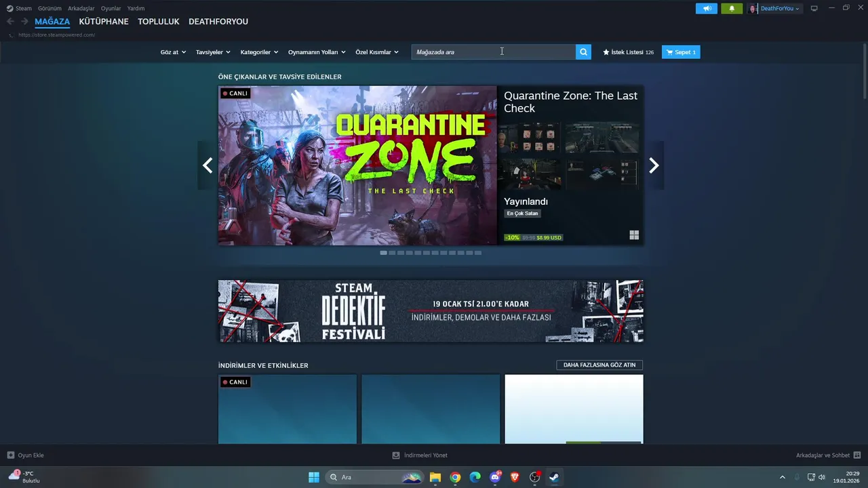Open the DEATHFORYOU profile tab
This screenshot has height=488, width=868.
(x=218, y=22)
